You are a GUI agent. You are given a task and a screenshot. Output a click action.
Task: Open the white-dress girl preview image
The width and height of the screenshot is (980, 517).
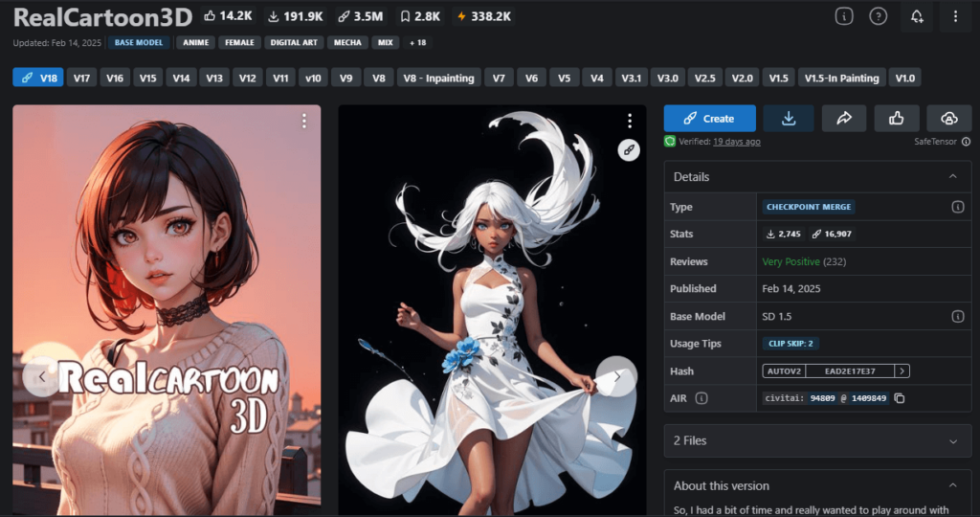point(493,309)
